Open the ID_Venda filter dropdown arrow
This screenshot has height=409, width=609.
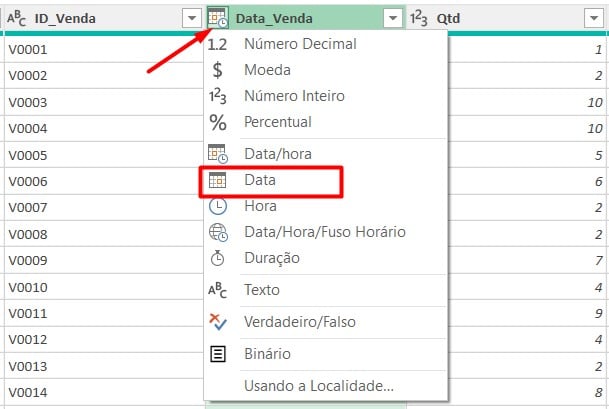[191, 18]
